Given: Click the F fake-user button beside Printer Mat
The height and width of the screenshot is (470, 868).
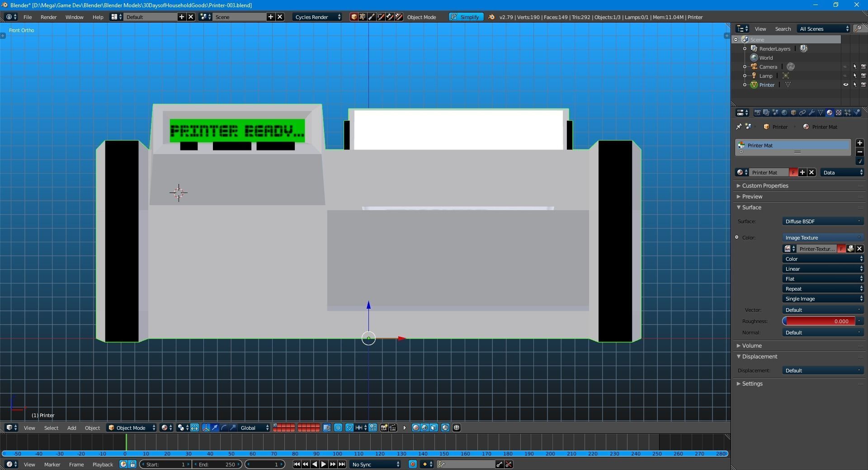Looking at the screenshot, I should (793, 172).
